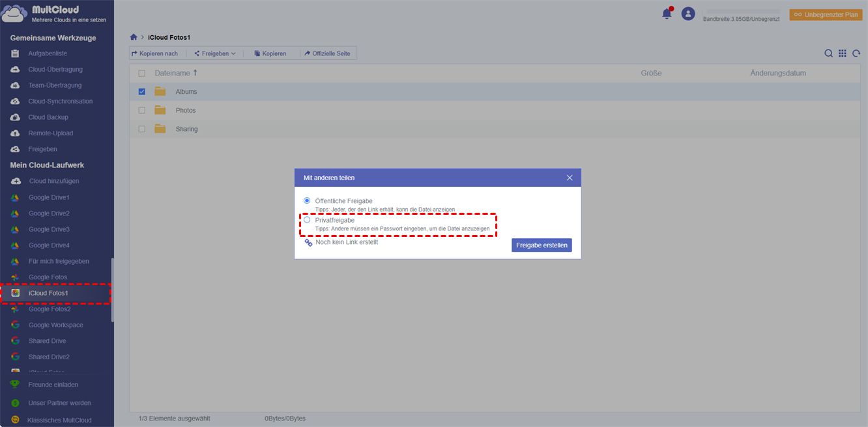Click the Freunde einladen icon
Image resolution: width=868 pixels, height=427 pixels.
(x=15, y=385)
